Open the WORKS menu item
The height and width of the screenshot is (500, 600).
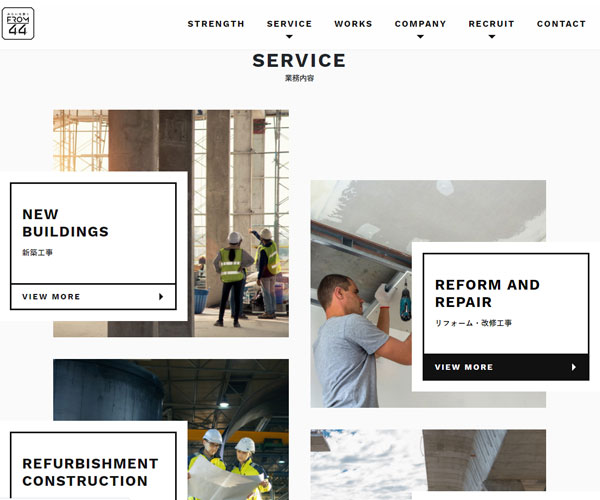tap(353, 24)
